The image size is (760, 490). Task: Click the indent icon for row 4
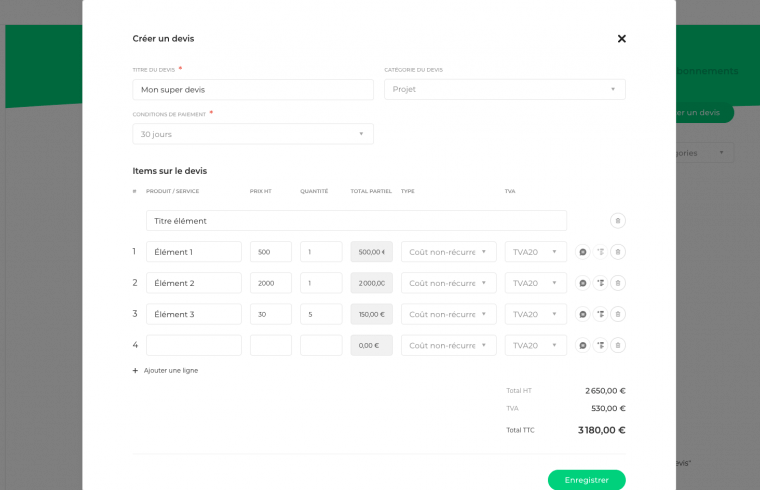pyautogui.click(x=600, y=346)
